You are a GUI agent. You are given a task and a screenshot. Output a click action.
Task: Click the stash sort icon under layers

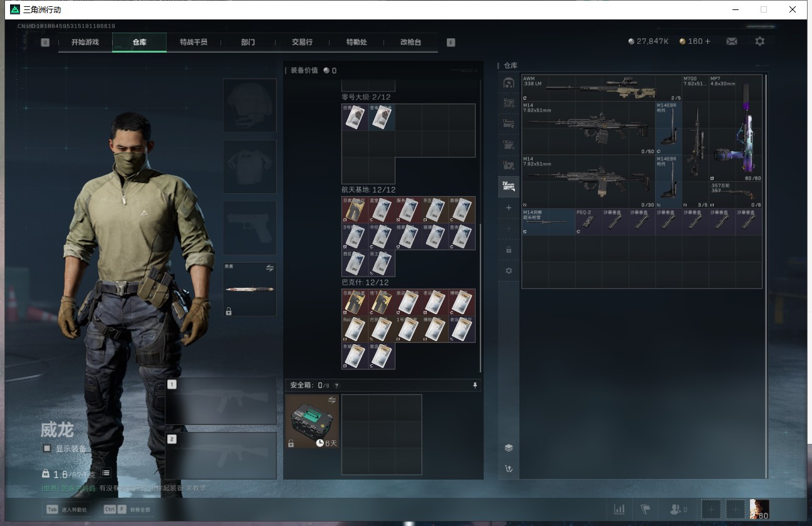(509, 469)
